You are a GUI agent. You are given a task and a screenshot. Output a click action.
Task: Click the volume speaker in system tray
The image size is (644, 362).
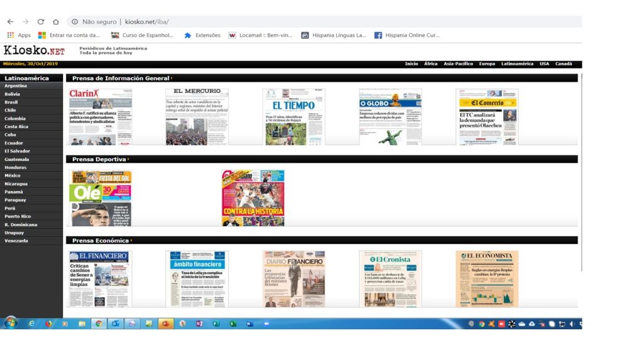572,324
